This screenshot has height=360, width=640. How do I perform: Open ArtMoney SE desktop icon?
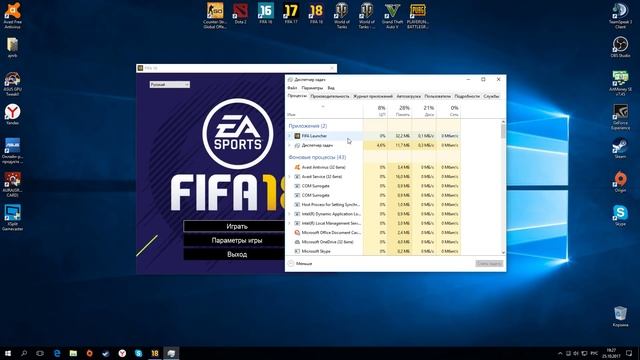click(620, 83)
